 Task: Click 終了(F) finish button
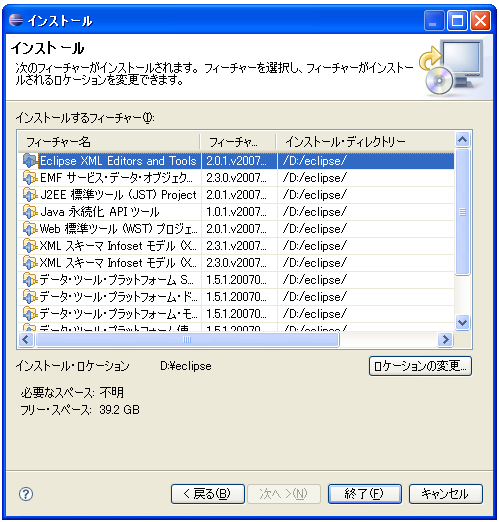click(x=365, y=494)
